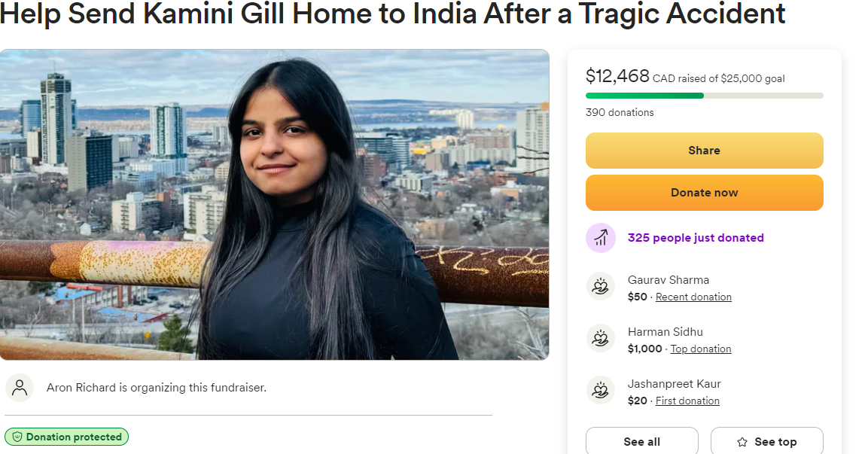
Task: Click the heart-hands icon next to Harman Sidhu
Action: 601,339
